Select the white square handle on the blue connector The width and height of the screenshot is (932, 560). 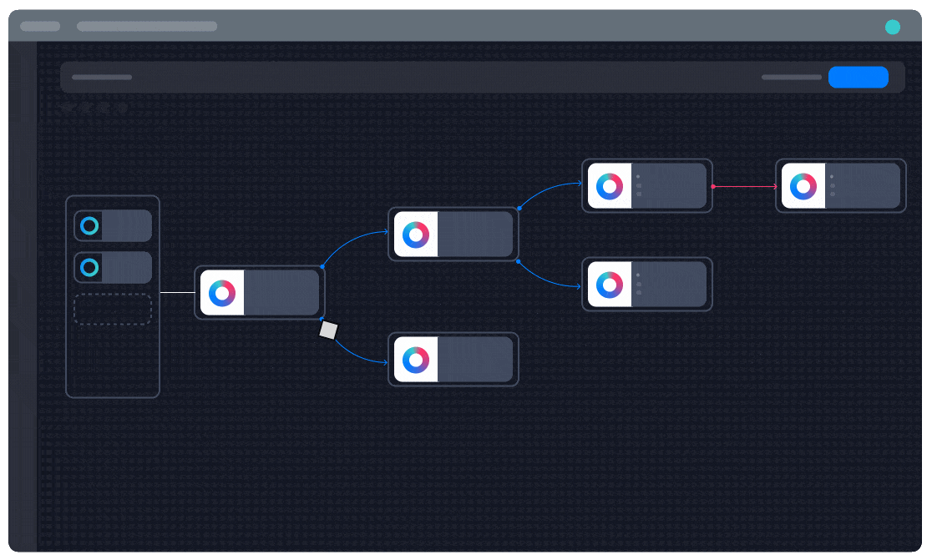[x=328, y=330]
